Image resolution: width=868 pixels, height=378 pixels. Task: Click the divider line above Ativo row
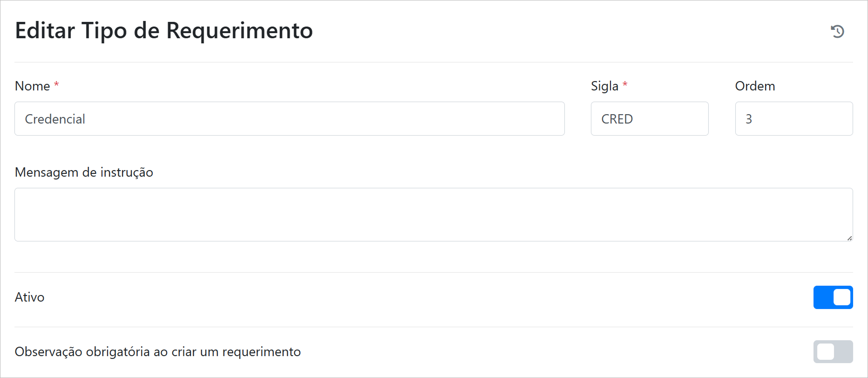433,272
